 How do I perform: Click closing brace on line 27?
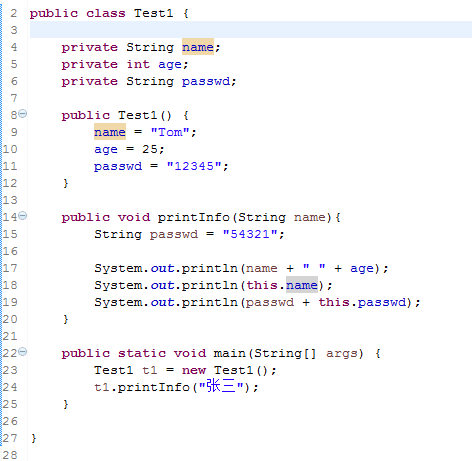point(34,438)
